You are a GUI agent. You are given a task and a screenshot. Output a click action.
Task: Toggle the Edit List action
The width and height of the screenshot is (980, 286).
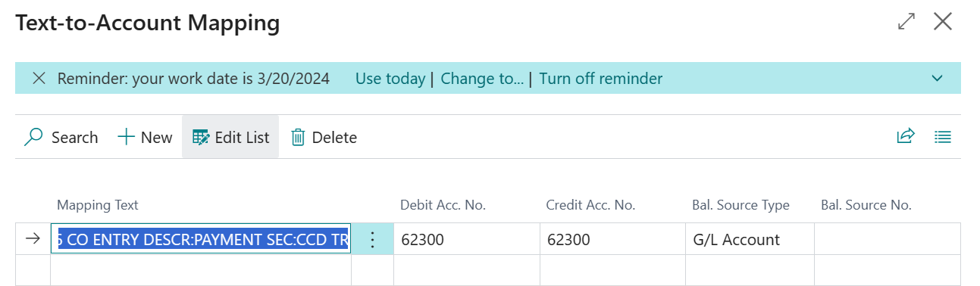(x=230, y=137)
